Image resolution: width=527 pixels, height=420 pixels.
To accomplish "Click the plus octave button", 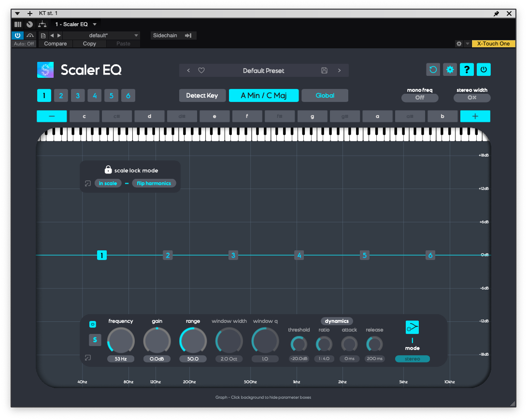I will tap(475, 116).
